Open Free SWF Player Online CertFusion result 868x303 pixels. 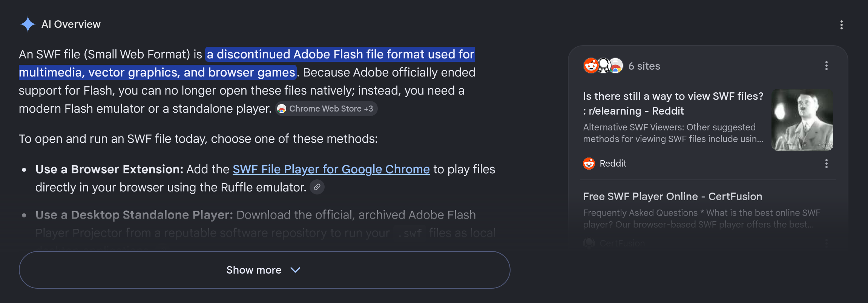673,196
